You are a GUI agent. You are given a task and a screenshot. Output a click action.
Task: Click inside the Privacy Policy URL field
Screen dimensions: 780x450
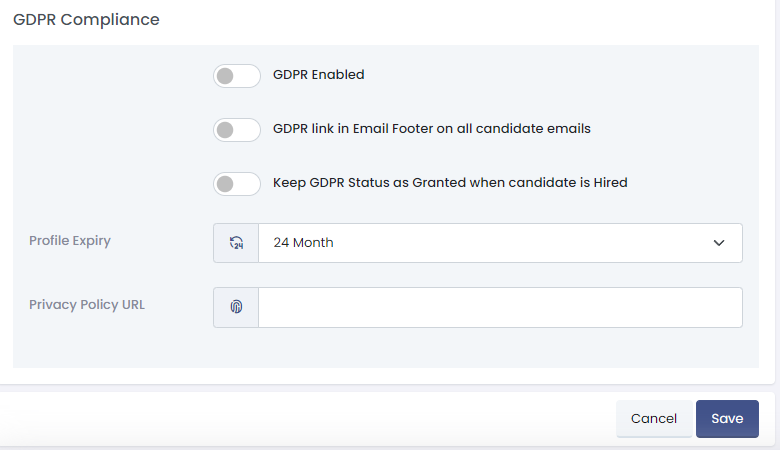(x=500, y=307)
